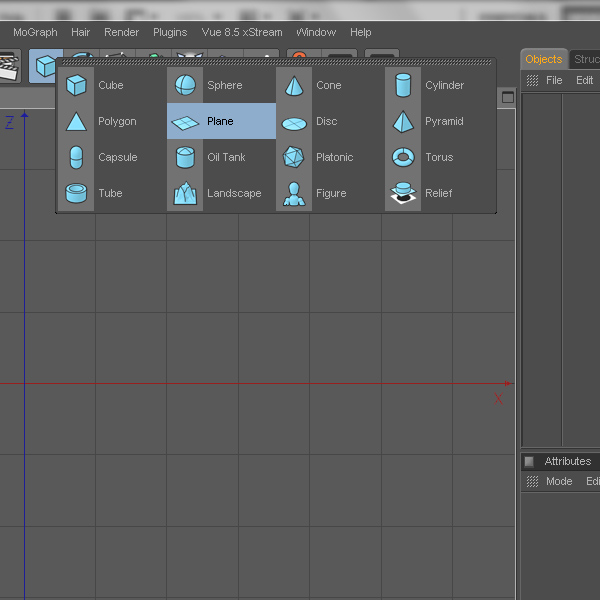Create a Platonic primitive
Image resolution: width=600 pixels, height=600 pixels.
coord(330,157)
